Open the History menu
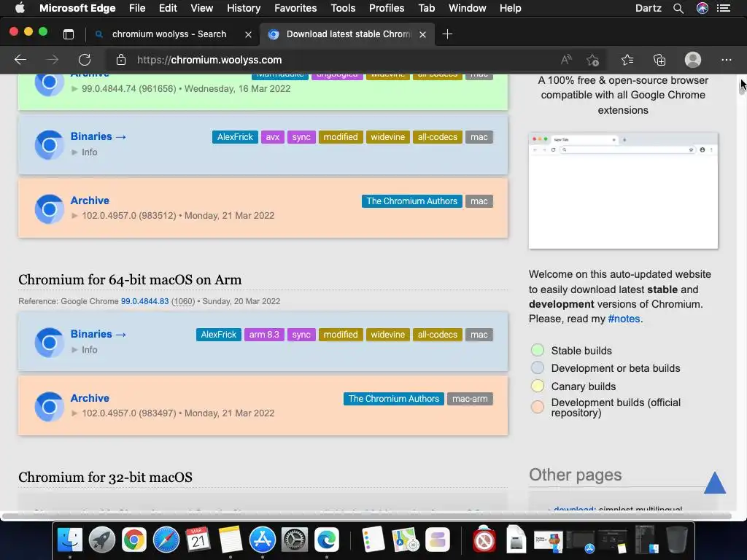Viewport: 747px width, 560px height. coord(244,8)
